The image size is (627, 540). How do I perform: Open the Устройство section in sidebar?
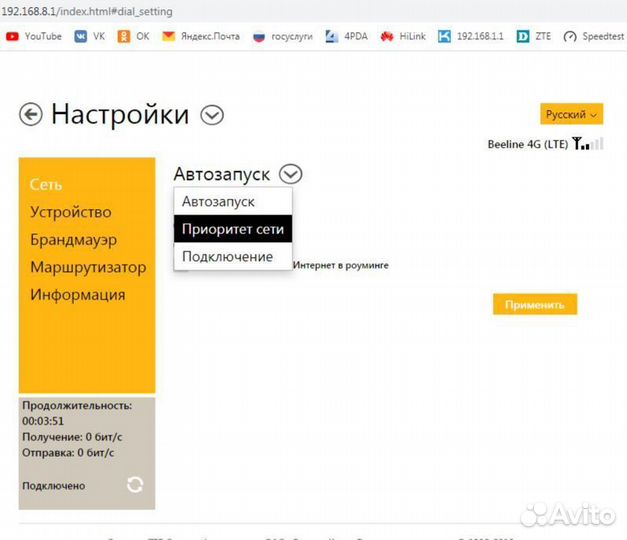tap(71, 212)
